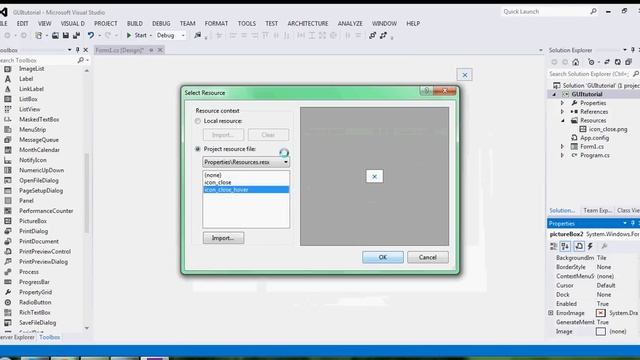Viewport: 640px width, 360px height.
Task: Collapse the GUItutorial project node
Action: (554, 94)
